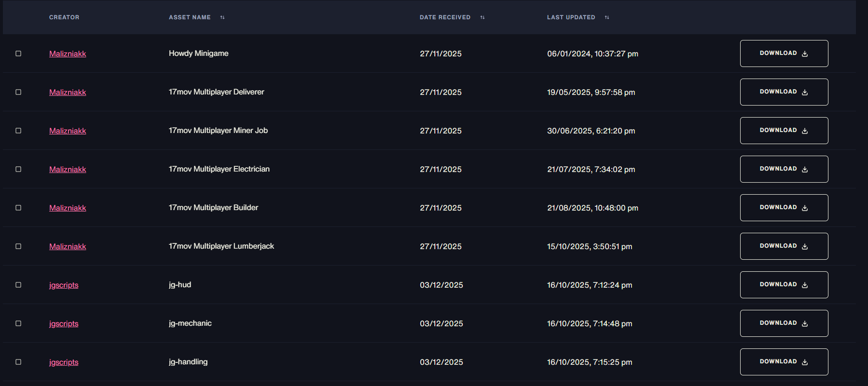Click the 19/05/2025, 9:57:58 pm timestamp

coord(591,93)
